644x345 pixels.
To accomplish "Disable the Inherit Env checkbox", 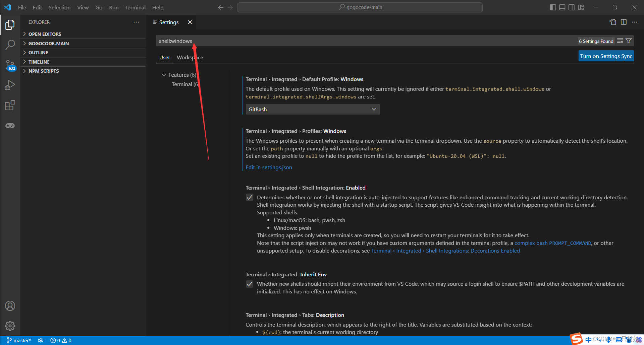I will [x=250, y=284].
